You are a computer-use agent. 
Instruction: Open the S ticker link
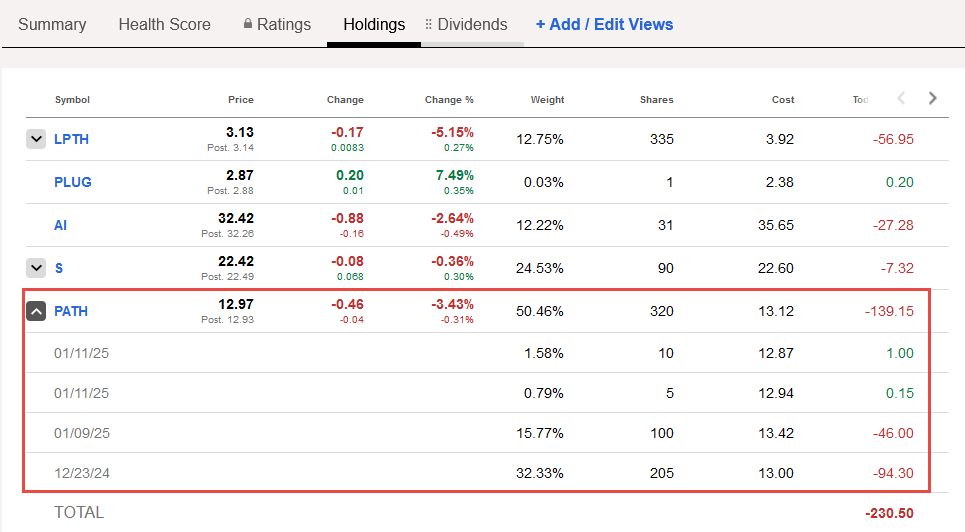pos(58,268)
